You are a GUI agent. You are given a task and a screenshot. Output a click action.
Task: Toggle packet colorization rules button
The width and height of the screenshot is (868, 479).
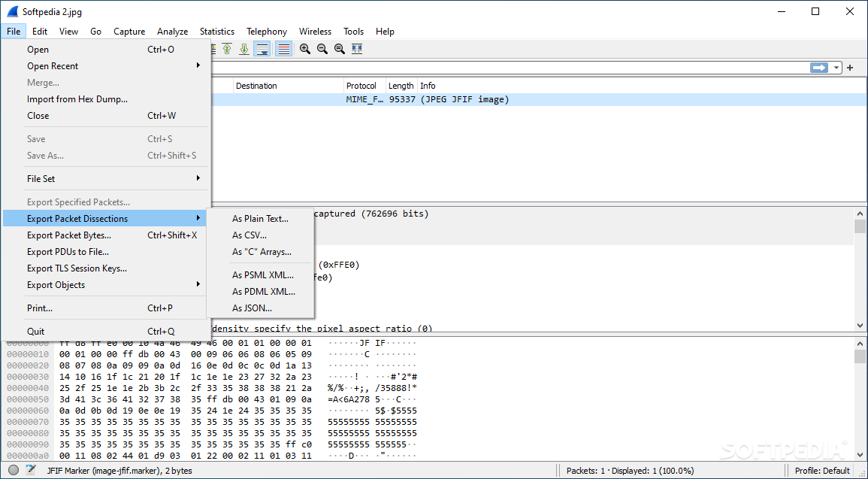(x=284, y=49)
